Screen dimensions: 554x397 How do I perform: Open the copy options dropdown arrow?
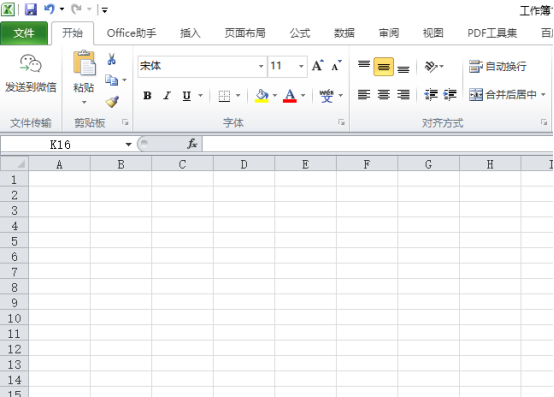124,80
